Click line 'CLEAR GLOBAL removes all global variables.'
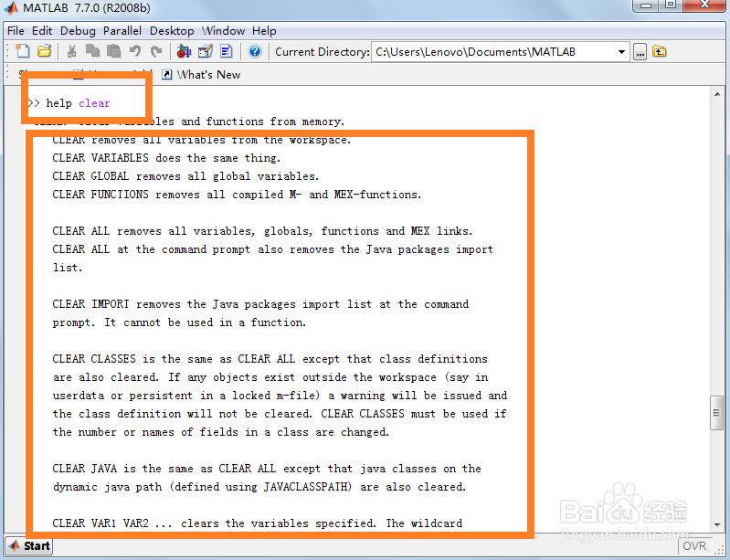Screen dimensions: 730x560 [x=185, y=176]
